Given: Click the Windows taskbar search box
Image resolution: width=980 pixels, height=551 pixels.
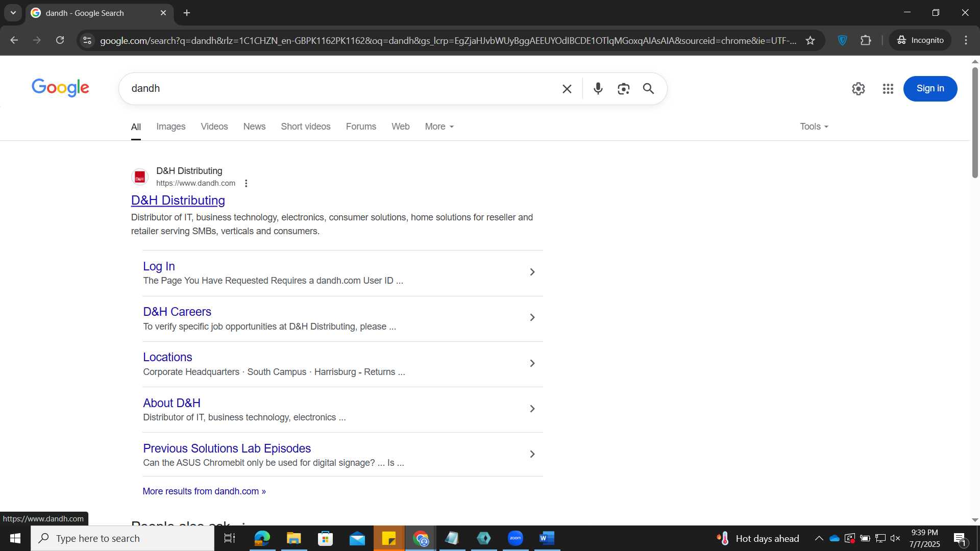Looking at the screenshot, I should click(x=122, y=538).
